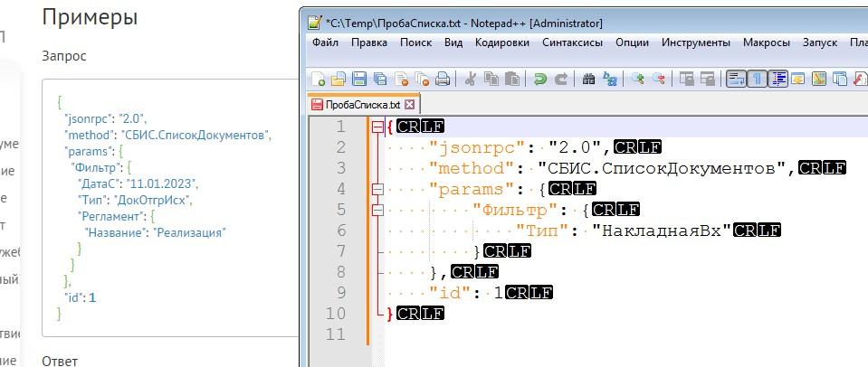Click line number 11 in the margin
This screenshot has width=868, height=367.
[x=335, y=334]
